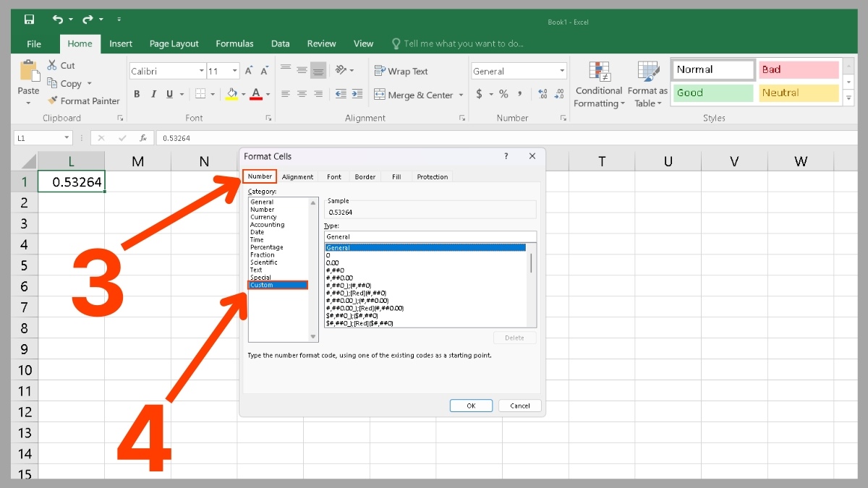
Task: Apply the Neutral cell style
Action: pos(799,93)
